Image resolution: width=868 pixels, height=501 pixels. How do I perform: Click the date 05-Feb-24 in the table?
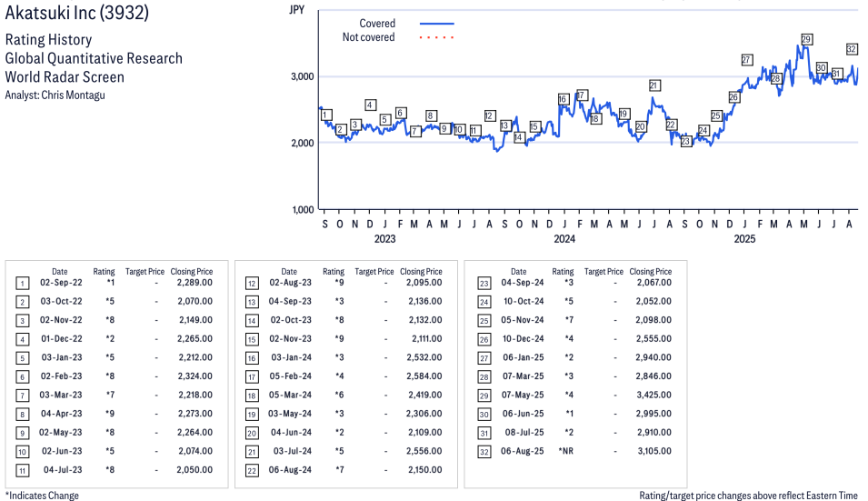[290, 376]
